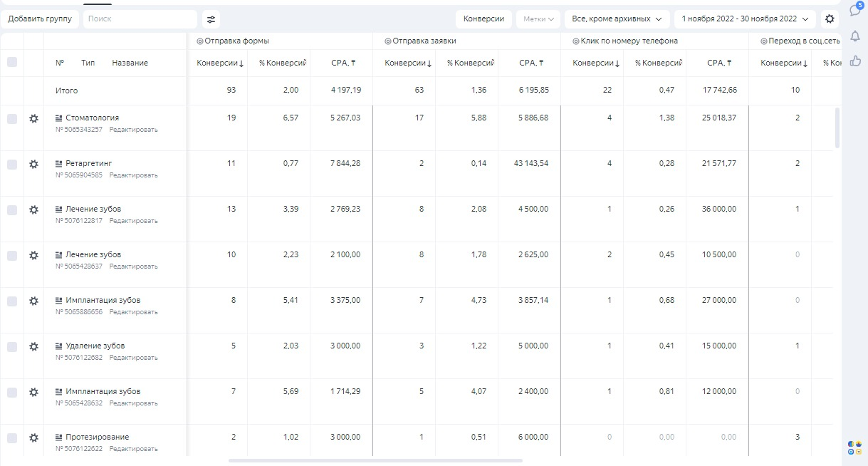
Task: Open gear settings for the Стоматология row
Action: click(x=33, y=119)
